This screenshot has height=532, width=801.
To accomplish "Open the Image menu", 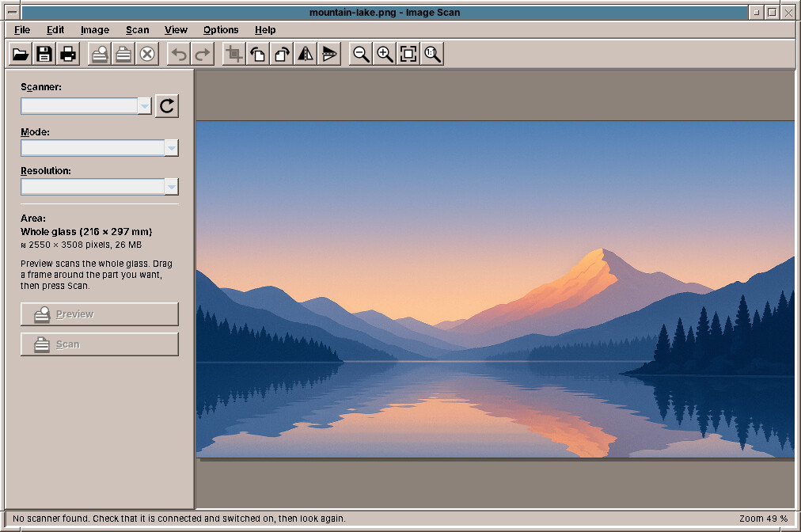I will [x=95, y=30].
